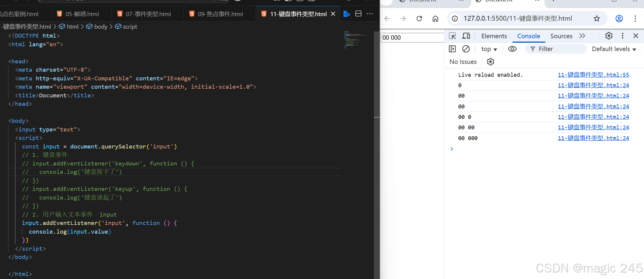Click the VS Code minimap preview
Screen dimensions: 644x279
354,39
